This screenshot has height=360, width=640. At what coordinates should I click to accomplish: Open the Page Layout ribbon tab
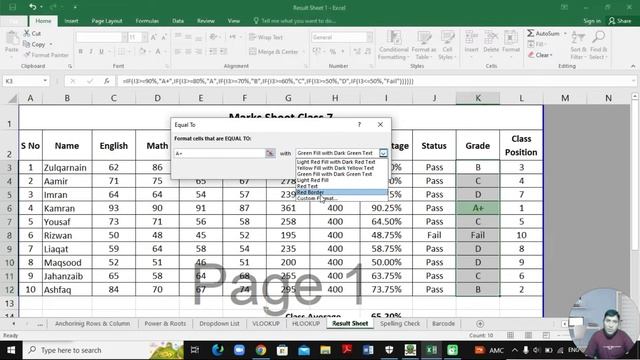[x=107, y=21]
